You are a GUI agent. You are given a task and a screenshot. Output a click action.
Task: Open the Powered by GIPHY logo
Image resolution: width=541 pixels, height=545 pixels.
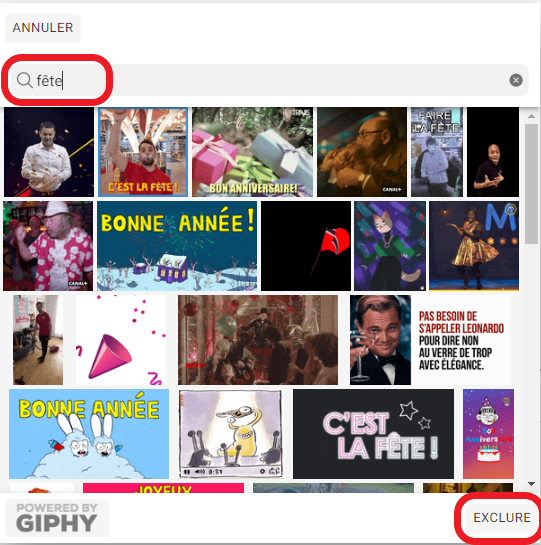(x=57, y=518)
